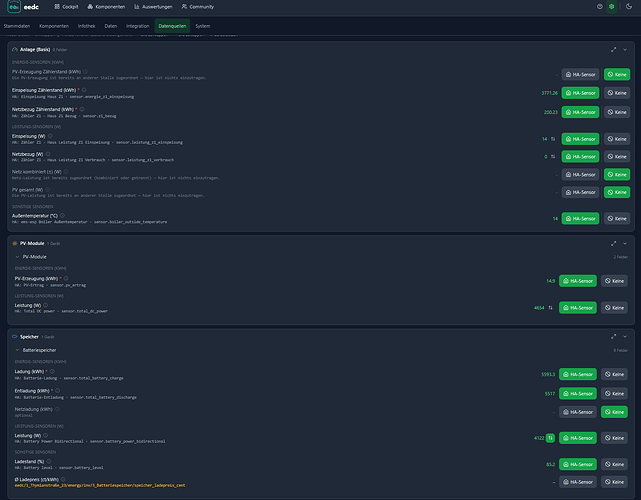Switch to the System tab
The height and width of the screenshot is (500, 641).
[203, 26]
